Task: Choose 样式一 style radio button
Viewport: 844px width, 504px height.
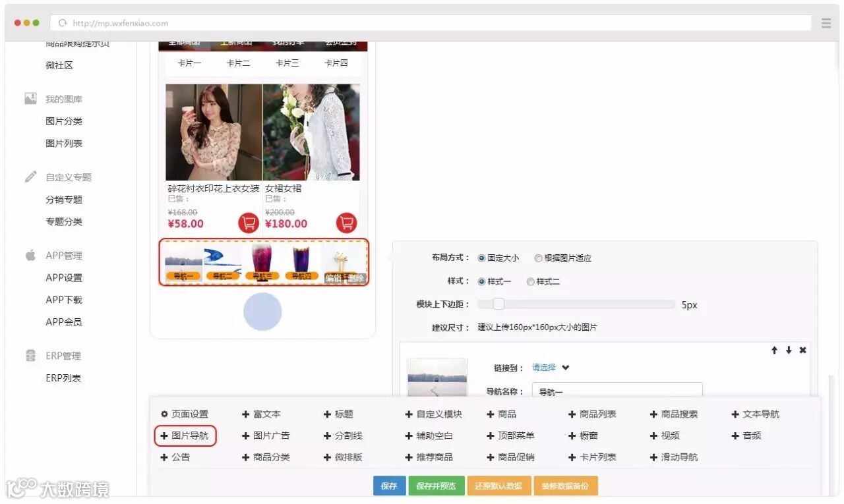Action: pyautogui.click(x=481, y=281)
